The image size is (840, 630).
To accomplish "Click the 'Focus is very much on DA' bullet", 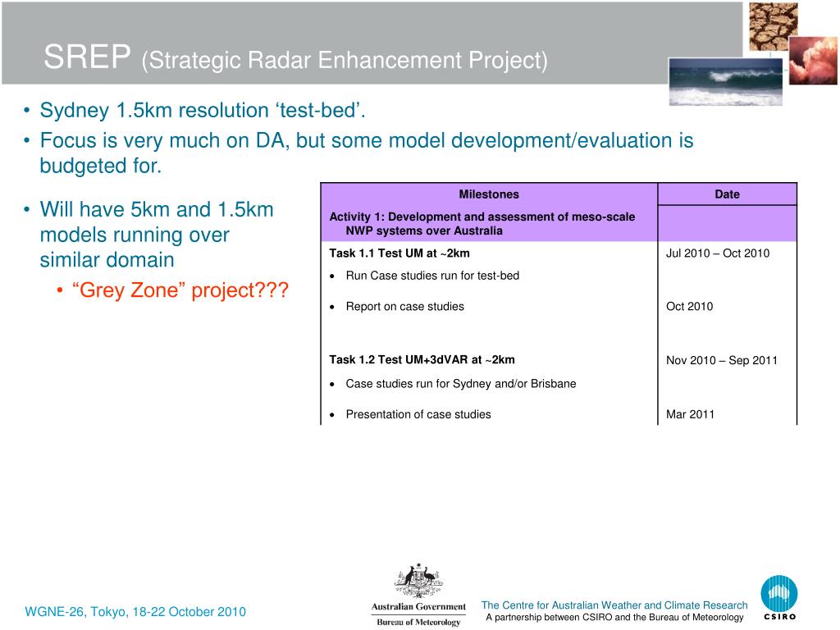I will click(x=367, y=153).
